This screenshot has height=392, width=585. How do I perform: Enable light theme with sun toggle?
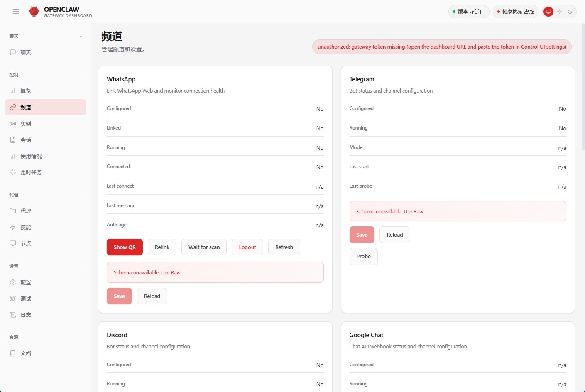click(x=559, y=12)
